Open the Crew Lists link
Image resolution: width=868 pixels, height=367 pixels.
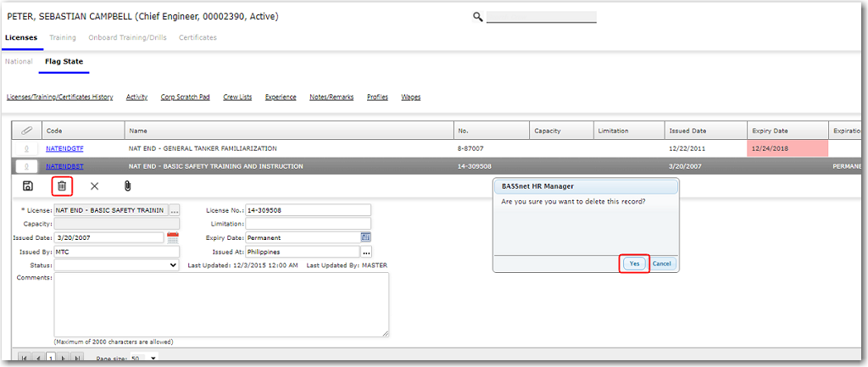(237, 97)
